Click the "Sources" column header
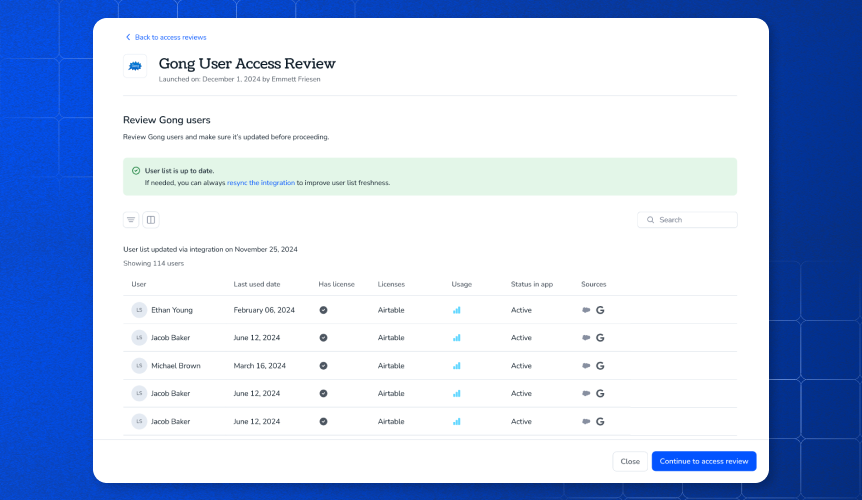862x500 pixels. (594, 285)
